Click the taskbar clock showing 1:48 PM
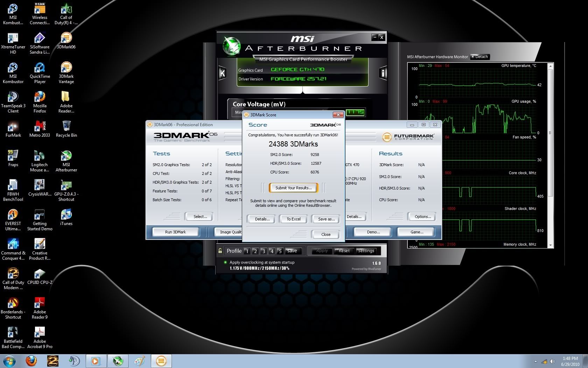Viewport: 588px width, 368px height. (x=570, y=361)
